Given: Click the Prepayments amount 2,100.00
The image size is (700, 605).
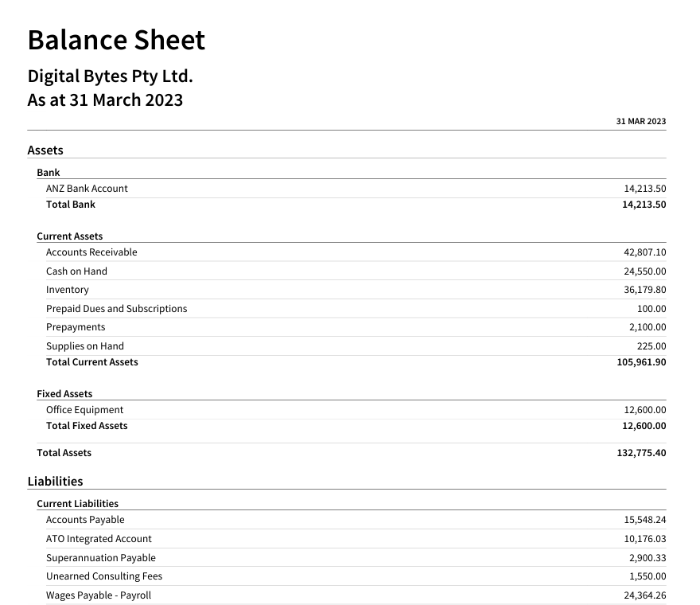Looking at the screenshot, I should coord(647,327).
